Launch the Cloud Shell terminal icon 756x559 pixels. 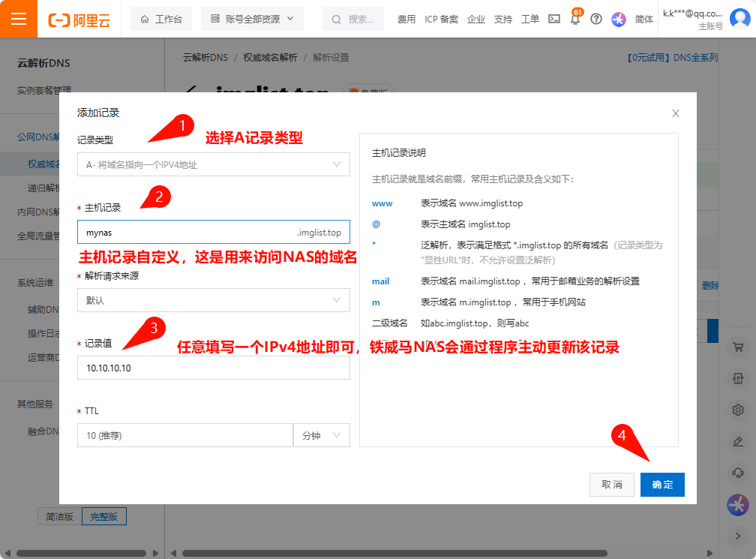[x=554, y=19]
